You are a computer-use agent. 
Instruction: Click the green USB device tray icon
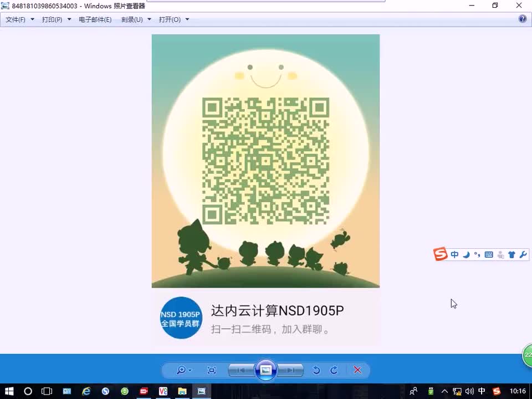coord(431,391)
